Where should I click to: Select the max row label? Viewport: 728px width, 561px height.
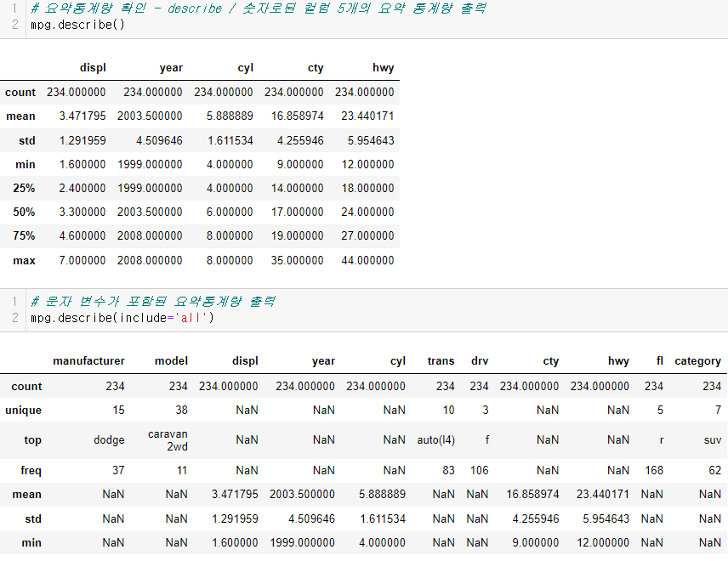24,260
